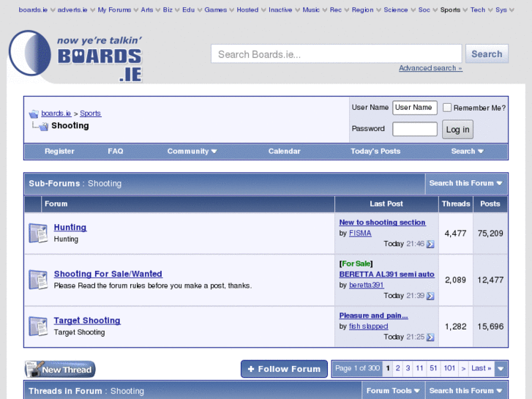The image size is (532, 399).
Task: Click Target Shooting posts count 15,696
Action: point(490,327)
